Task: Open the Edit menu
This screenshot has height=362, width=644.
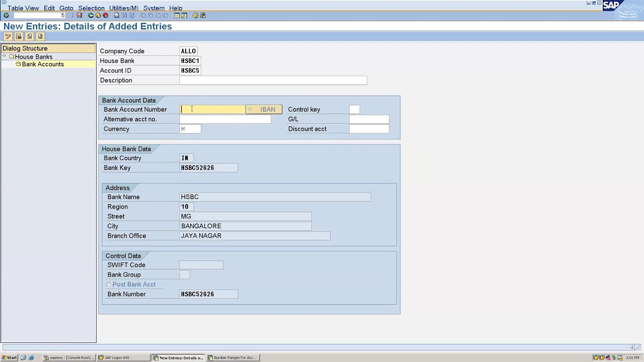Action: (x=49, y=8)
